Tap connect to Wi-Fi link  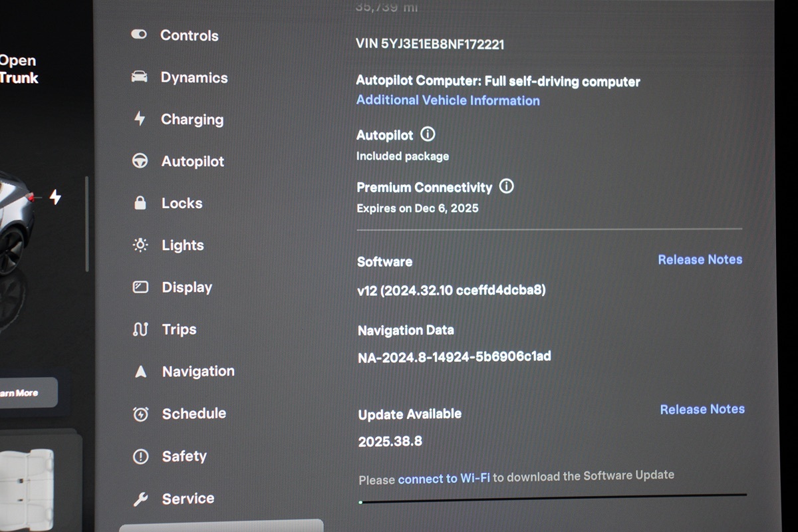[x=444, y=478]
